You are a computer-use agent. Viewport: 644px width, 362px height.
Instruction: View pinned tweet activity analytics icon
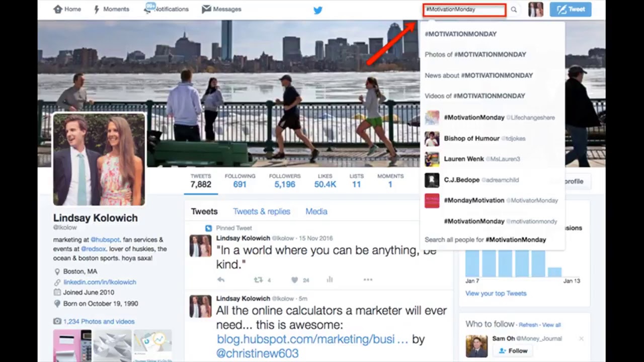coord(330,280)
